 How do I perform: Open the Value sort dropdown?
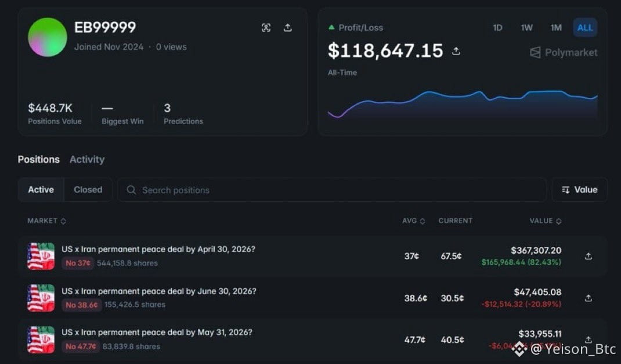click(x=579, y=190)
